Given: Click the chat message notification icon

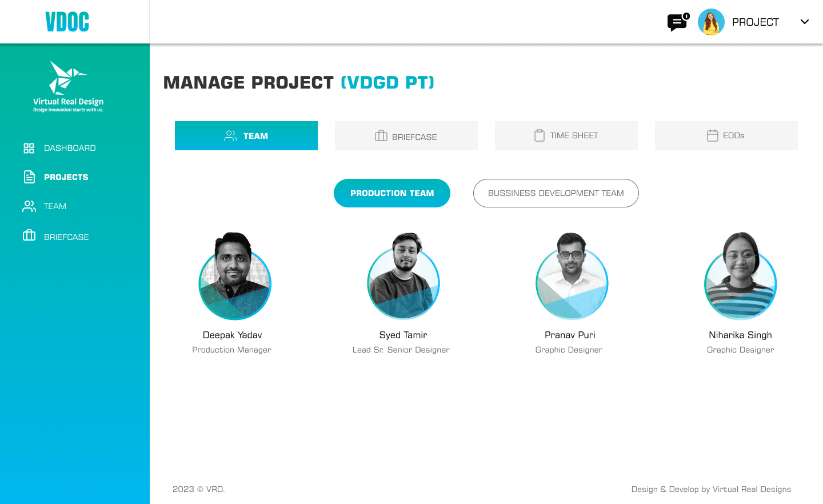Looking at the screenshot, I should 677,22.
